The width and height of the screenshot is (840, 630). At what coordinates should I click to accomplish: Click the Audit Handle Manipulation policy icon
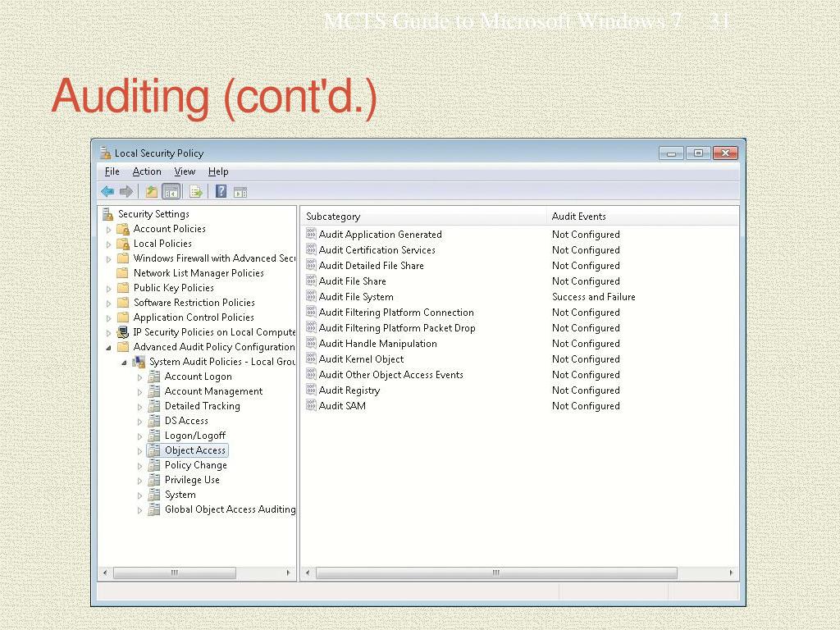pyautogui.click(x=311, y=343)
